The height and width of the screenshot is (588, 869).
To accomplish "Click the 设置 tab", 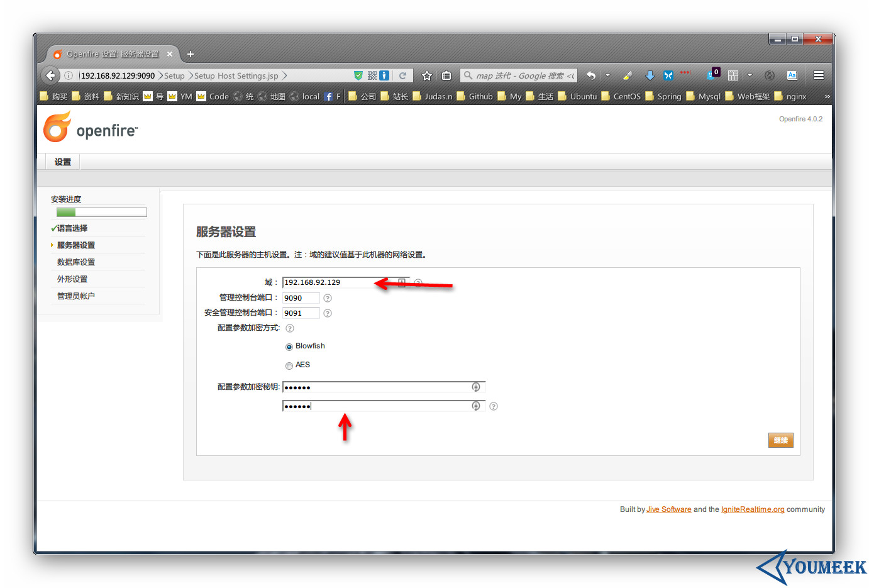I will 63,162.
